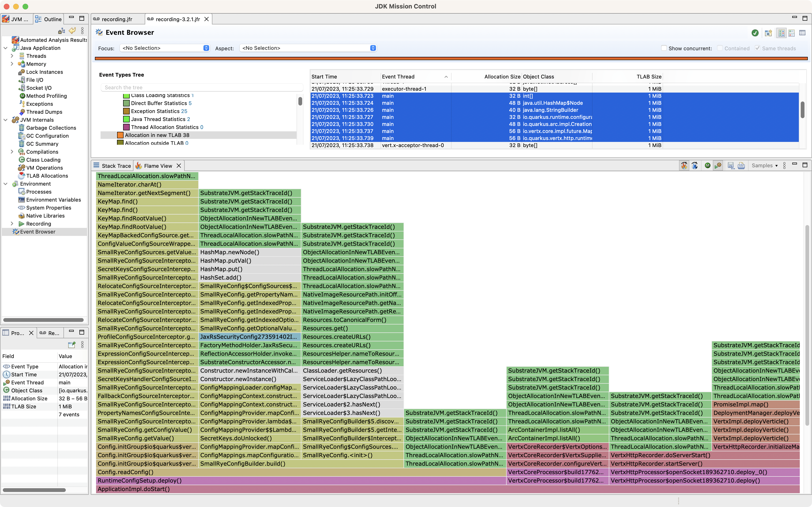Click purple swatch for Thread Allocation Statistics

click(x=126, y=127)
